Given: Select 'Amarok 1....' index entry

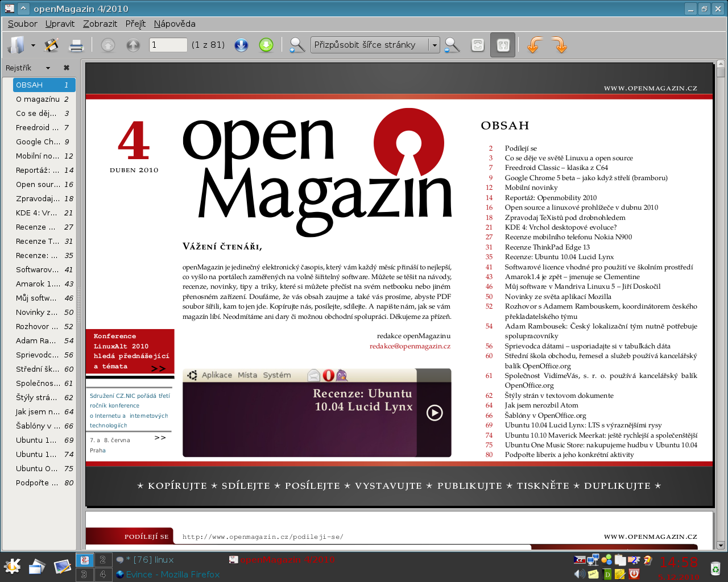Looking at the screenshot, I should click(x=44, y=284).
